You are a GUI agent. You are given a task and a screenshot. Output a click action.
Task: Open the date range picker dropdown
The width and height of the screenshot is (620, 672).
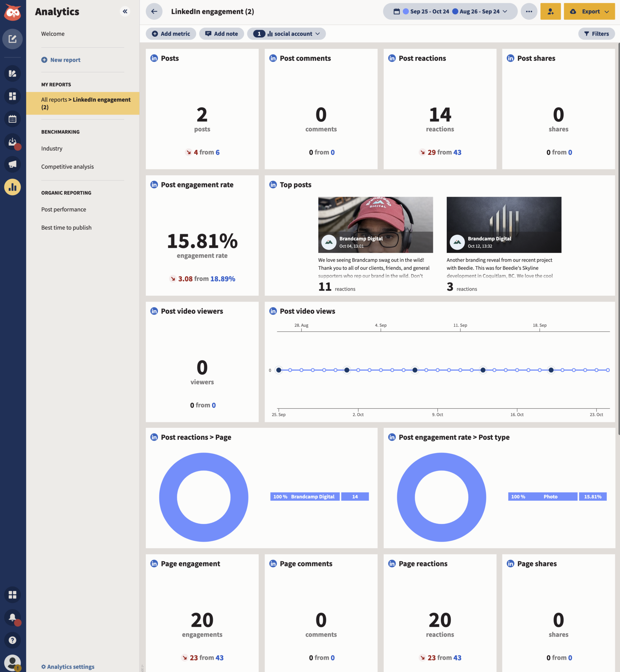click(x=450, y=11)
